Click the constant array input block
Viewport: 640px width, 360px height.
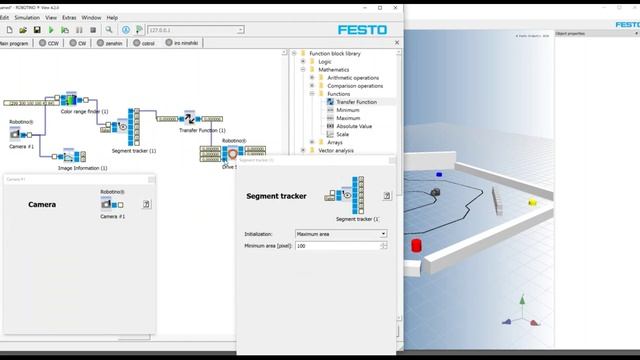pyautogui.click(x=31, y=103)
